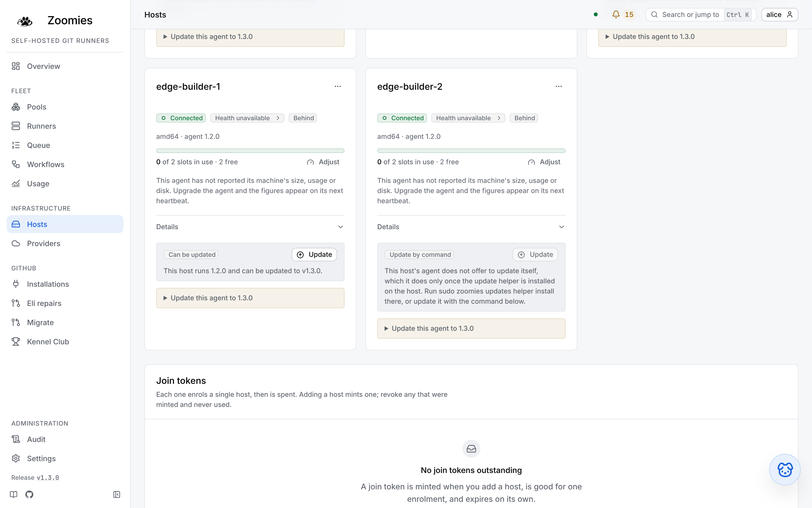Expand Details on edge-builder-1
This screenshot has height=508, width=812.
point(250,227)
